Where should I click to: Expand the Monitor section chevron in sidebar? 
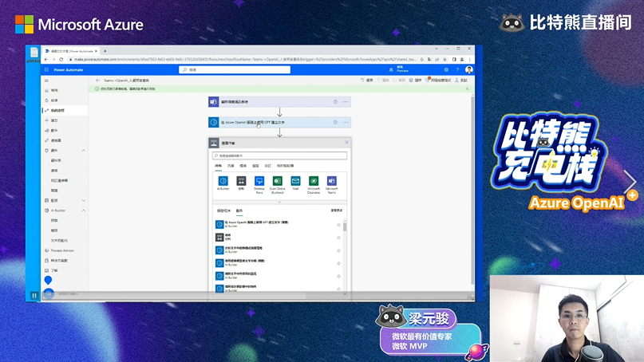point(83,200)
